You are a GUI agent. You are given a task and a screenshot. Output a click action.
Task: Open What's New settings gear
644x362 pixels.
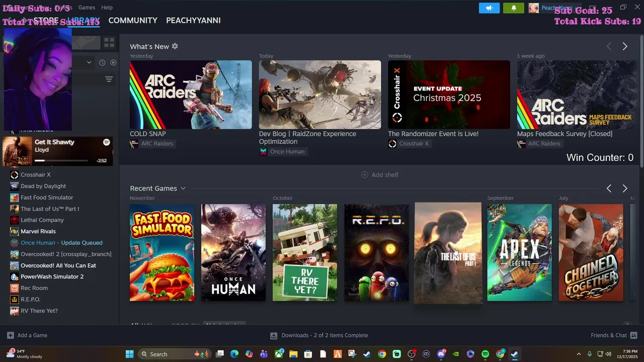pos(175,46)
